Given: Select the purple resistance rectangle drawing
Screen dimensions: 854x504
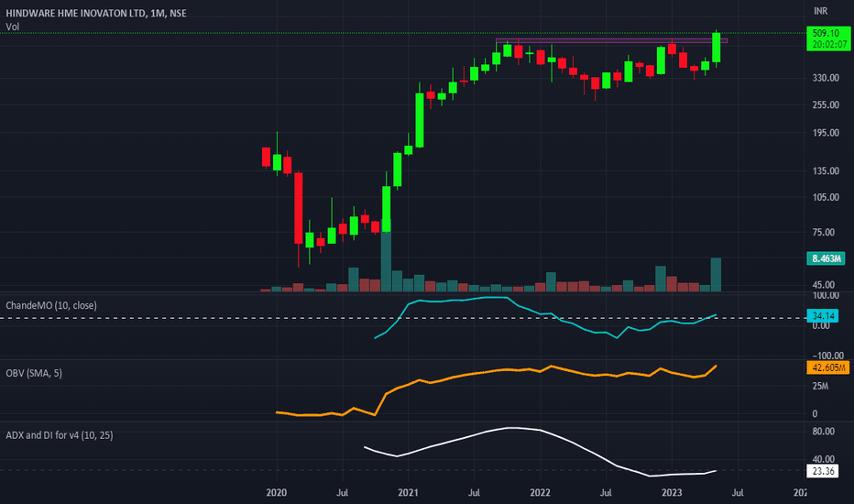Looking at the screenshot, I should (x=611, y=40).
